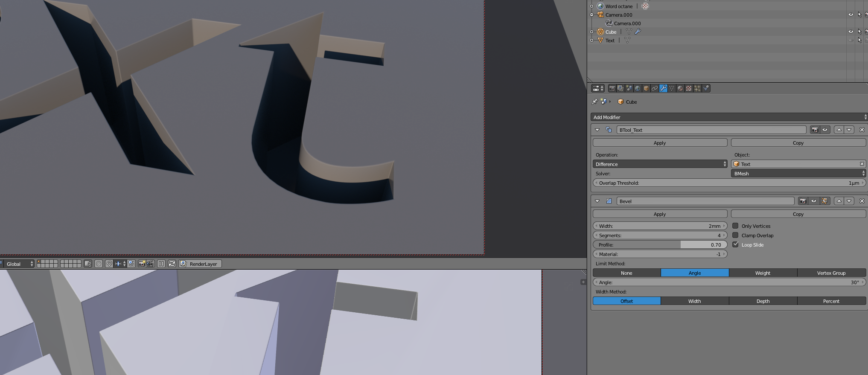Open the Modifiers properties tab (wrench icon)
The height and width of the screenshot is (375, 868).
[663, 88]
